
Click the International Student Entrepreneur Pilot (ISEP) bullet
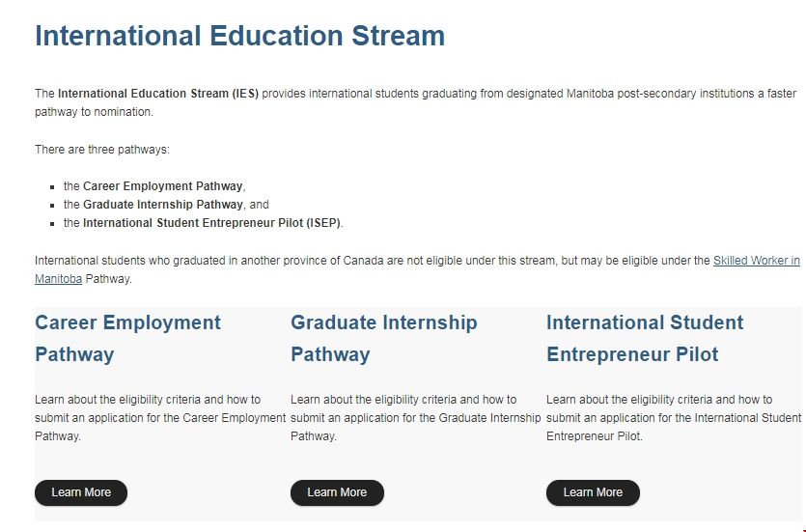tap(211, 223)
